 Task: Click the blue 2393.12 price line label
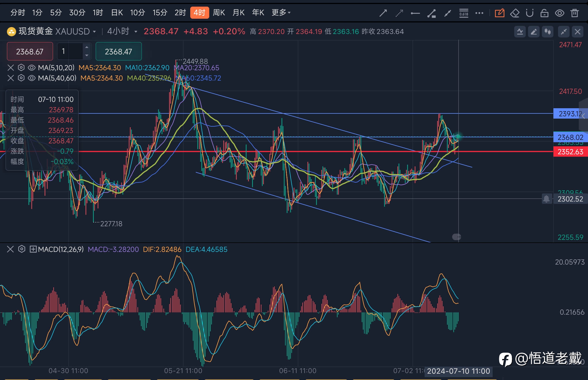(570, 114)
